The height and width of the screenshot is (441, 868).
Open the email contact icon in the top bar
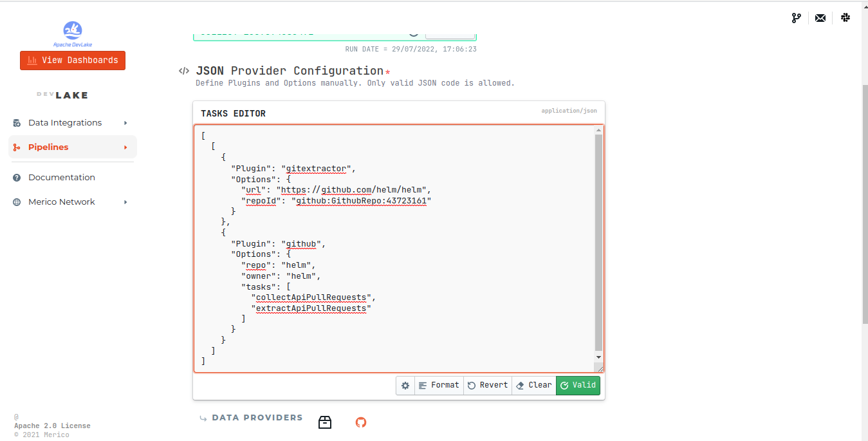(820, 17)
